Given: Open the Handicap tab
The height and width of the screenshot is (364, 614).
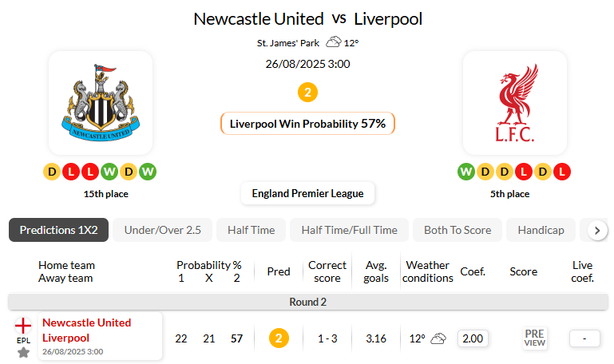Looking at the screenshot, I should pyautogui.click(x=541, y=230).
